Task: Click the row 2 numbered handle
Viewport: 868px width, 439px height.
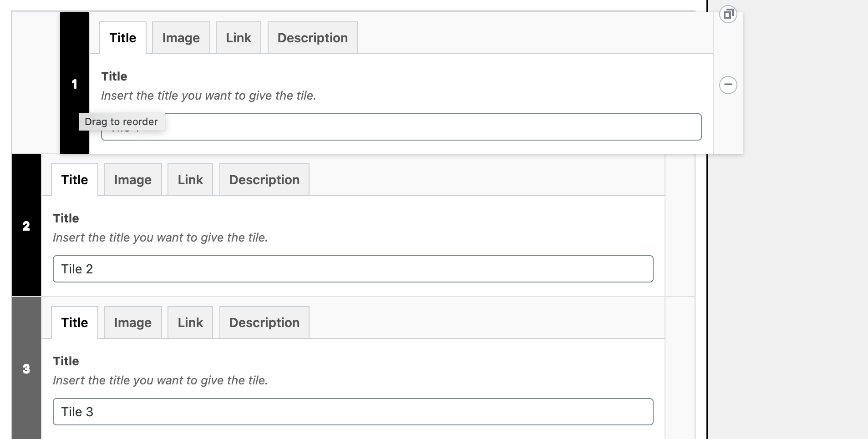Action: click(26, 226)
